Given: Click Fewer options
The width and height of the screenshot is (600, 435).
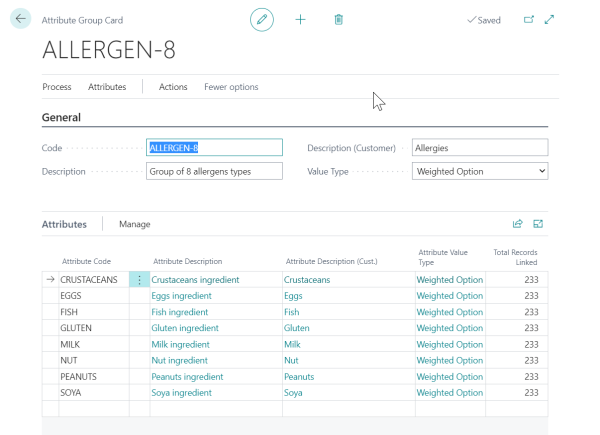Looking at the screenshot, I should pos(231,87).
